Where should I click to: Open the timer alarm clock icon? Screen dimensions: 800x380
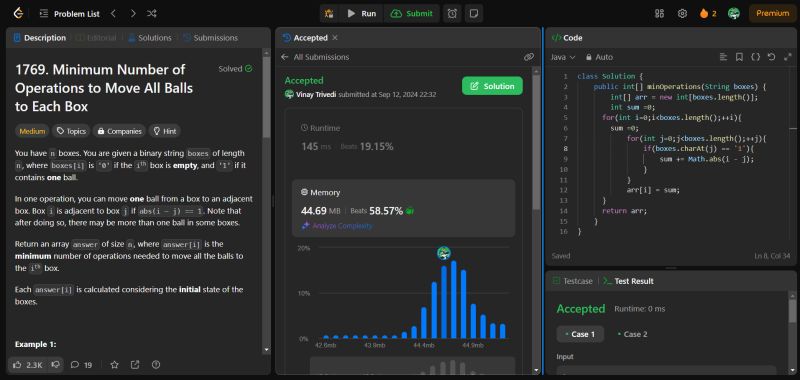click(x=452, y=14)
